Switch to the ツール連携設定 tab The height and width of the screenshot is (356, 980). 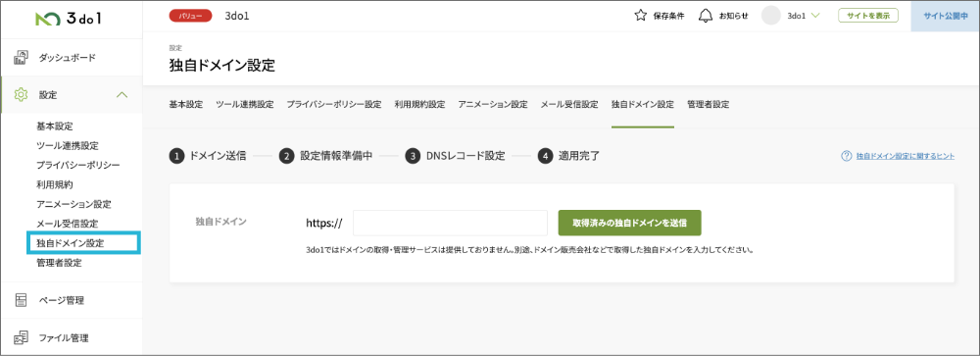[245, 105]
